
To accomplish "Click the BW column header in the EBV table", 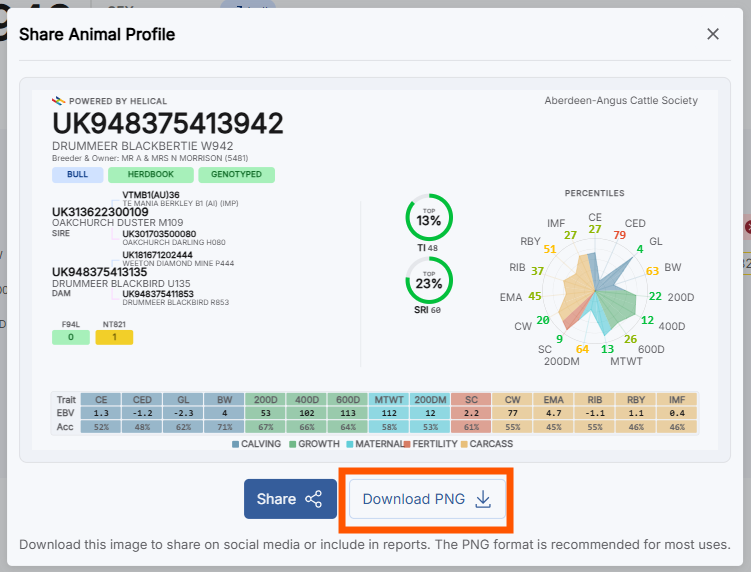I will (224, 398).
